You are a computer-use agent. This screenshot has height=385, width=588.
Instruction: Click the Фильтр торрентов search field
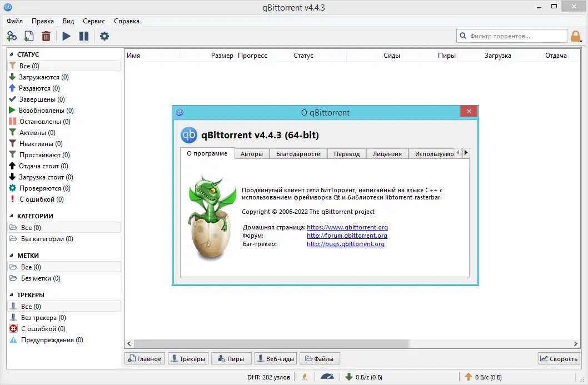point(511,36)
